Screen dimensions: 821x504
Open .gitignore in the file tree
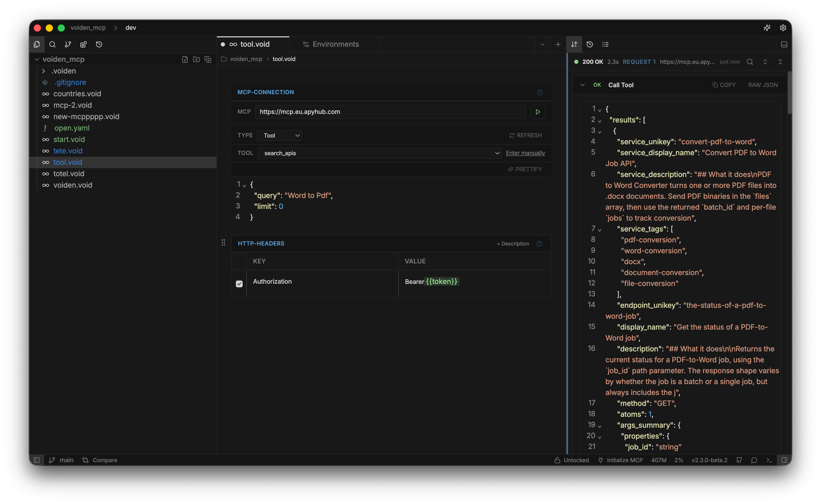70,82
